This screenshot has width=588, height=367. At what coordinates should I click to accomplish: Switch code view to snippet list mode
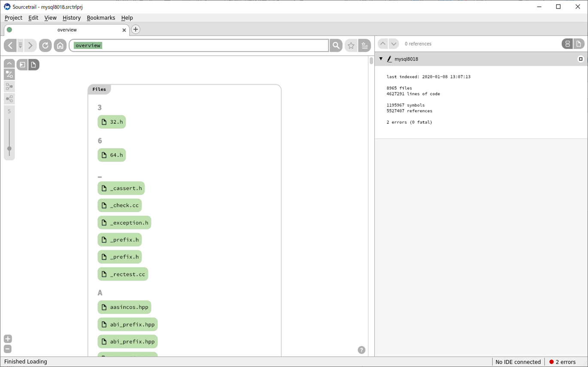pos(567,44)
